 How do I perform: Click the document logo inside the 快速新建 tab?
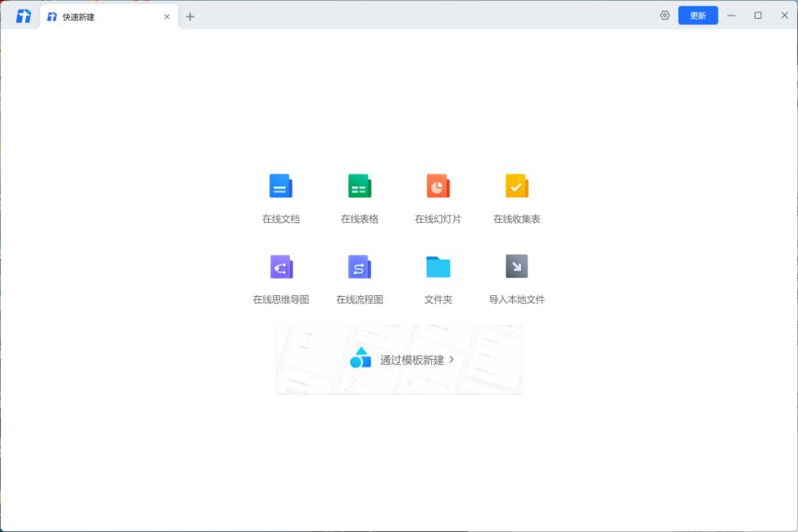(x=51, y=16)
